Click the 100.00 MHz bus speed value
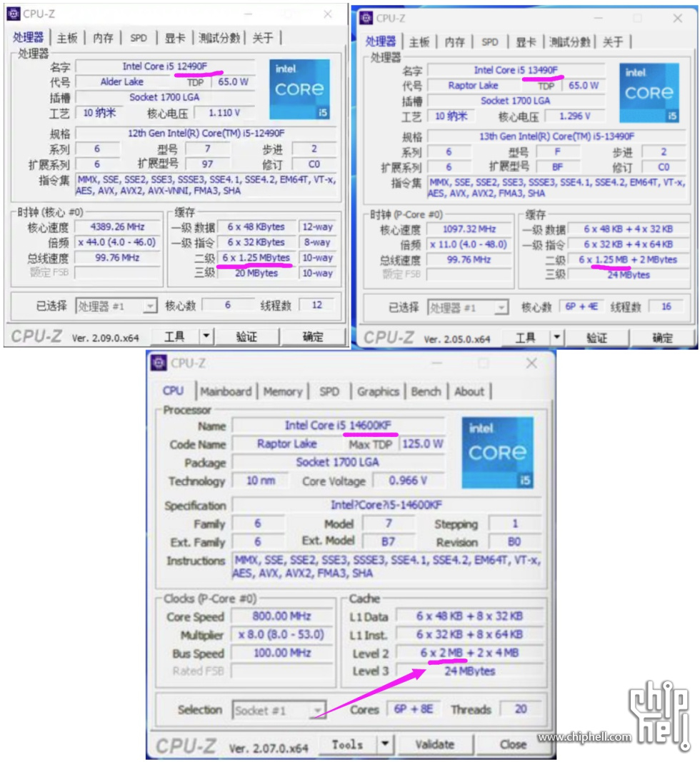700x762 pixels. [281, 653]
